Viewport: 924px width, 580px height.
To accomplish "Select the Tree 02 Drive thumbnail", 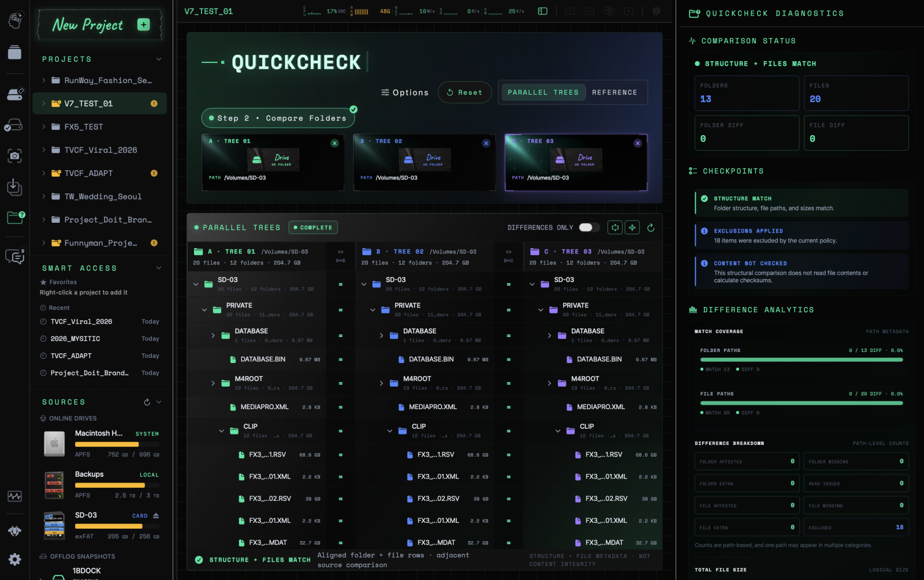I will click(x=424, y=159).
